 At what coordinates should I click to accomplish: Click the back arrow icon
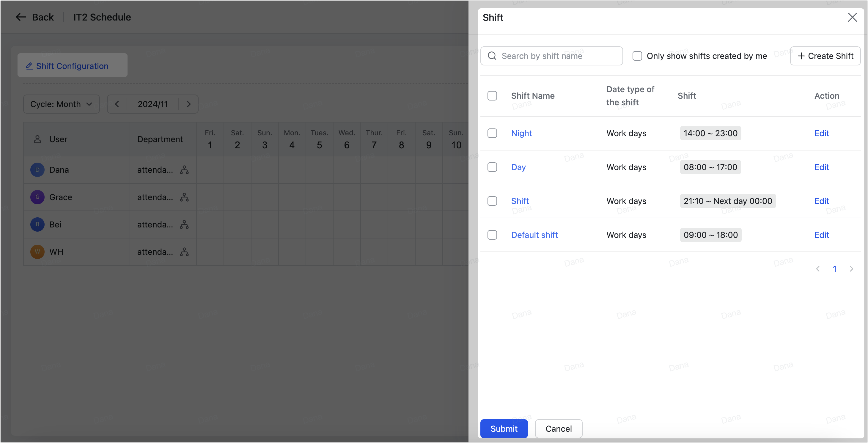pos(21,17)
